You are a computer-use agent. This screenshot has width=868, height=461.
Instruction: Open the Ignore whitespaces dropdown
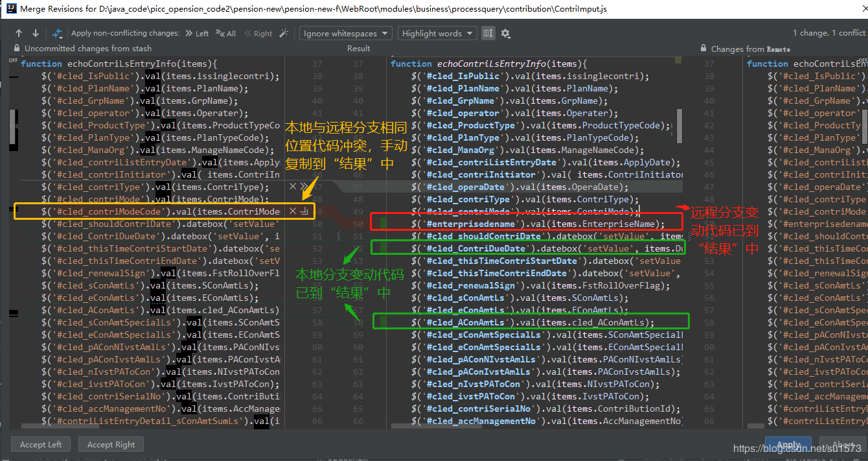[x=346, y=33]
